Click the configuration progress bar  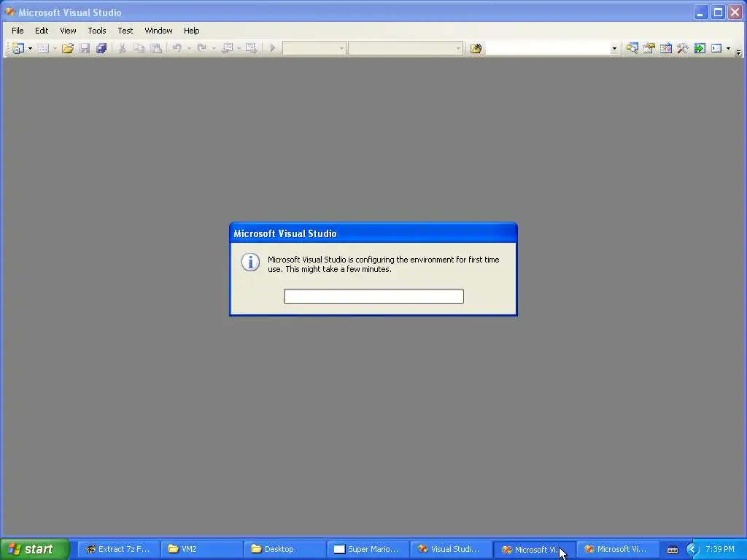(x=373, y=296)
